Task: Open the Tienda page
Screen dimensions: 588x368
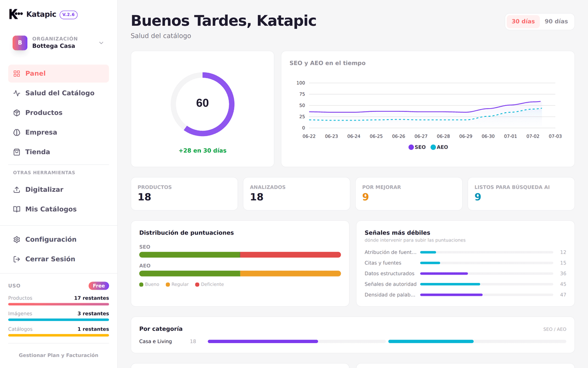Action: [58, 152]
